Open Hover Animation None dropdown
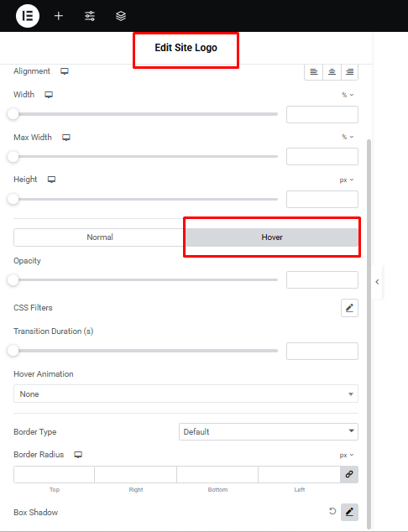Viewport: 408px width, 532px height. [x=186, y=394]
